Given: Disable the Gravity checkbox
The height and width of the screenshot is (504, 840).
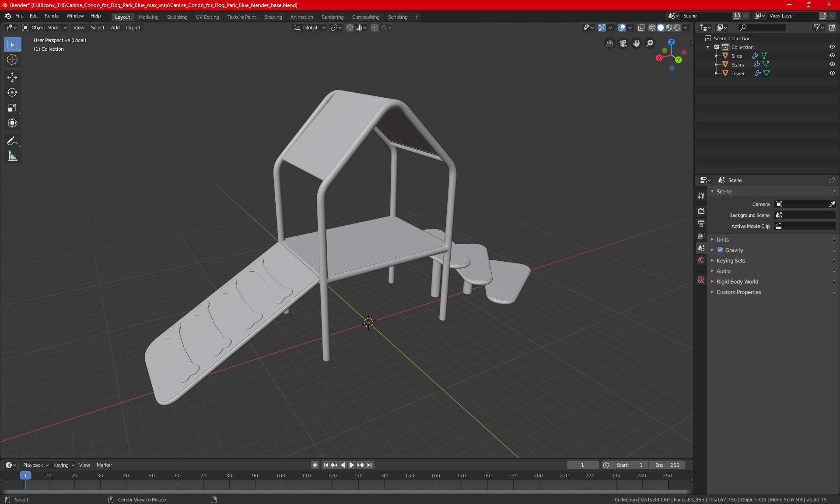Looking at the screenshot, I should click(x=720, y=250).
